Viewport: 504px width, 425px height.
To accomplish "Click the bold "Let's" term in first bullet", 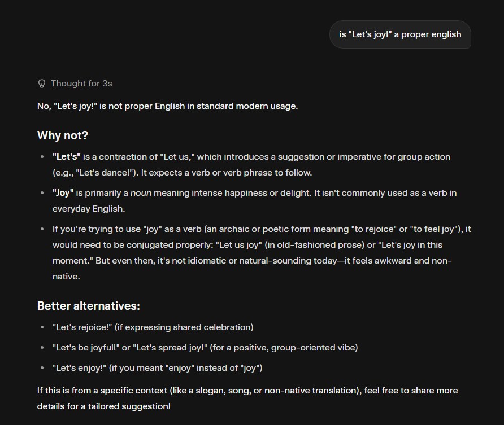I will tap(67, 156).
